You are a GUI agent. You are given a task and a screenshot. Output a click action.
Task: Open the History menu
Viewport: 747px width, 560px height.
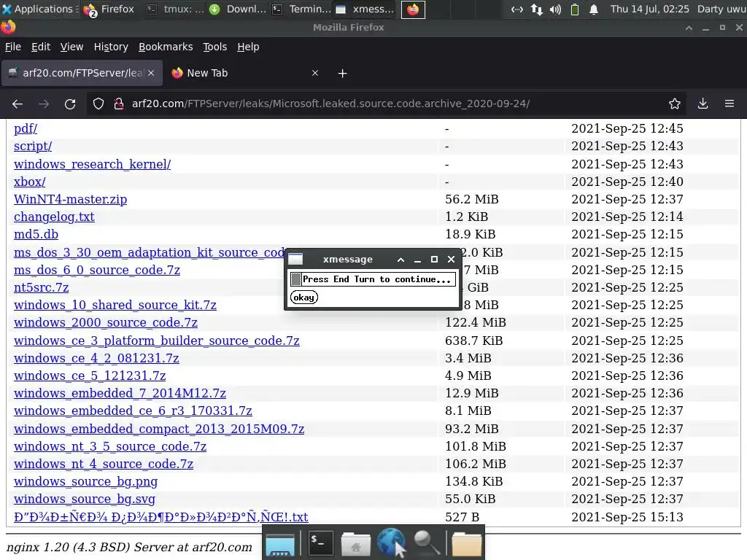111,47
